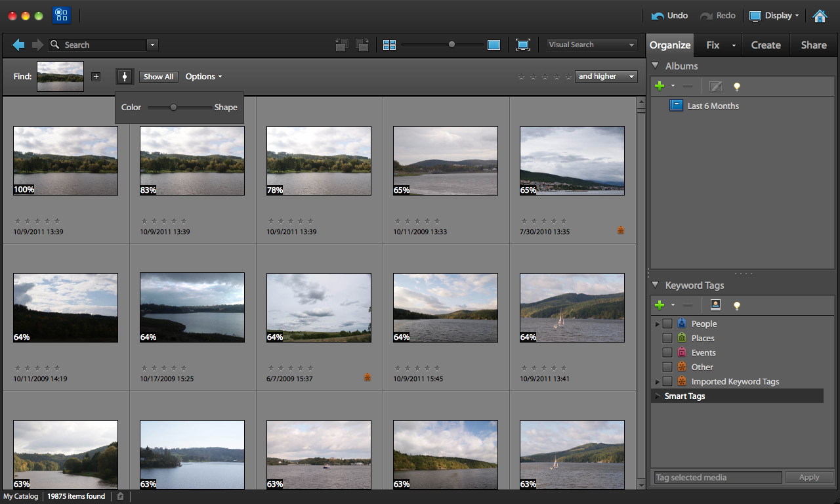840x504 pixels.
Task: Create a new keyword tag
Action: [x=660, y=305]
